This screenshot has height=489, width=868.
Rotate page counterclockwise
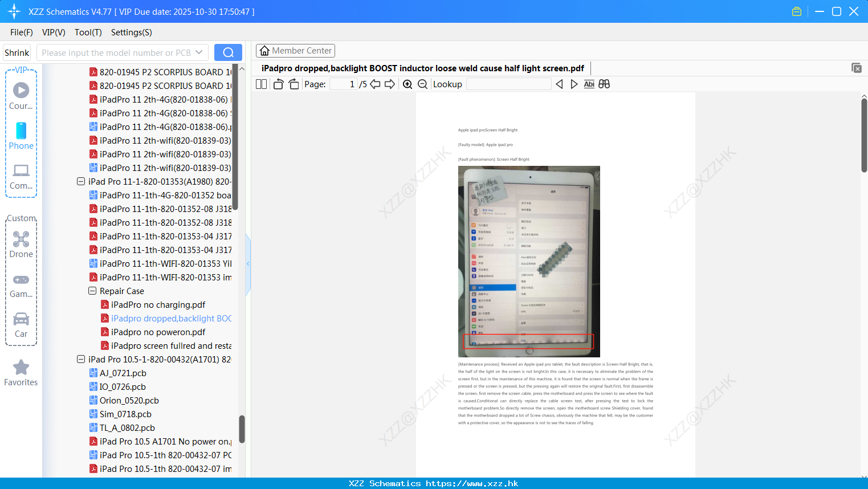point(278,84)
